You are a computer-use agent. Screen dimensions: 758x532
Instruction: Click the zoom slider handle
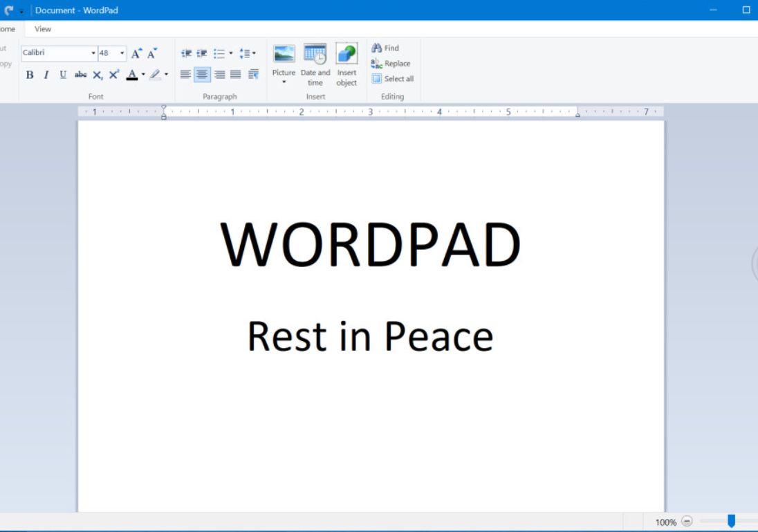[x=732, y=521]
